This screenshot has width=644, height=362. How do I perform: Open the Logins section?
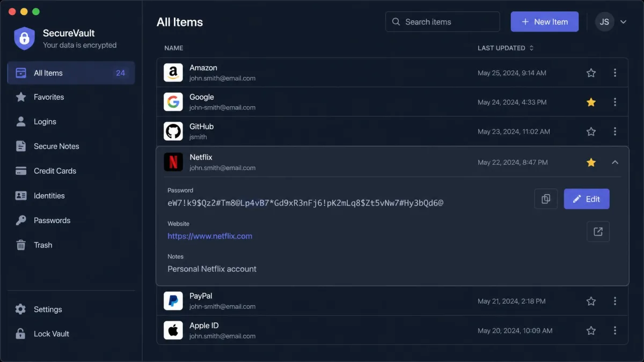click(71, 122)
